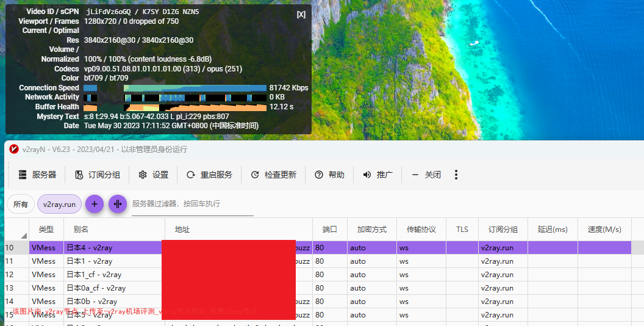Select server row 日本1_cf - v2ray
The image size is (644, 326).
tap(318, 275)
